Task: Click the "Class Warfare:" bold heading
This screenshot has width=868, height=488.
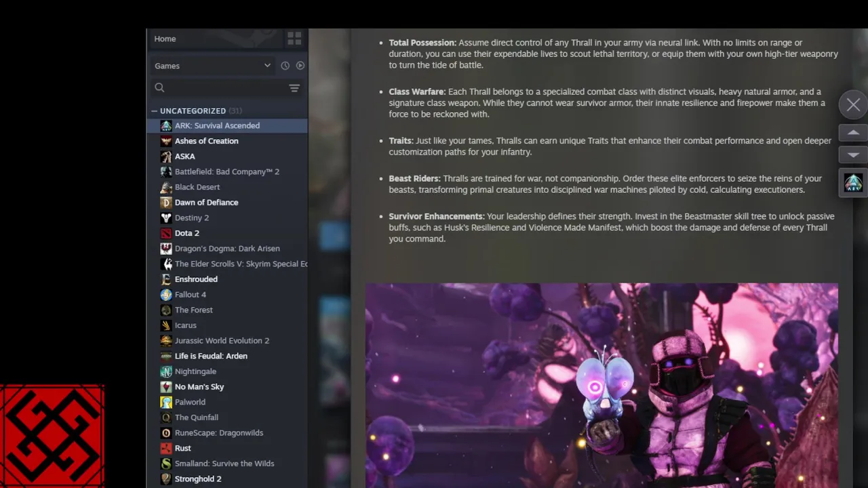Action: [417, 91]
